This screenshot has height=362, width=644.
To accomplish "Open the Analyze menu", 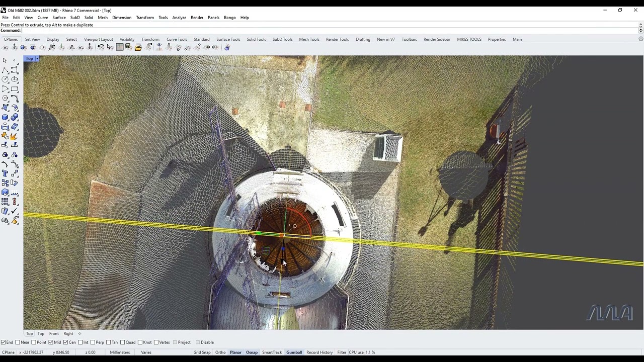I will pos(179,18).
